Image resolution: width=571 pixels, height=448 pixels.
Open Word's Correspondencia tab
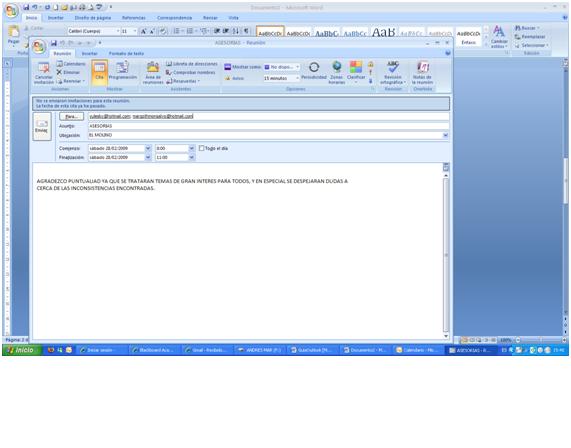coord(174,17)
